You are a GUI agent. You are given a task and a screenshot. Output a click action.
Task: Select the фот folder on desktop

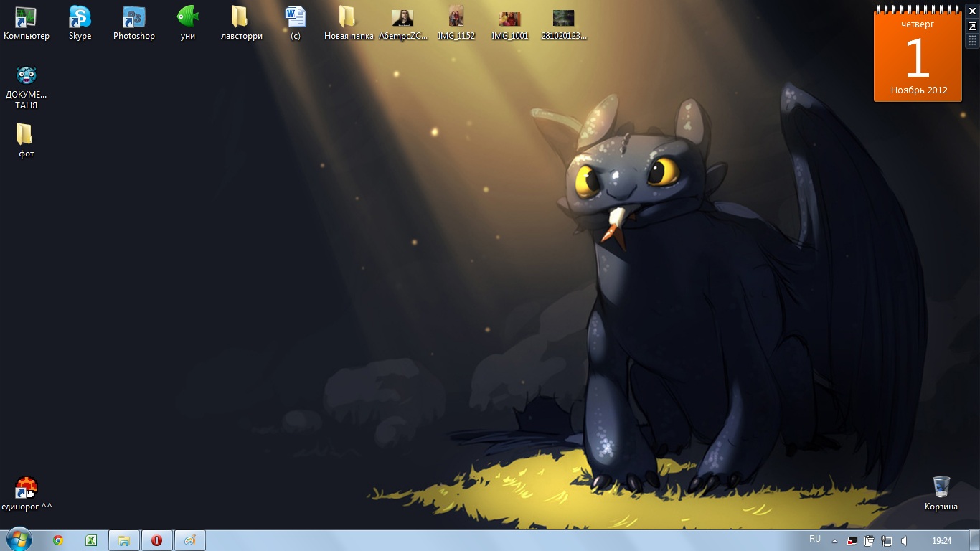click(x=26, y=140)
